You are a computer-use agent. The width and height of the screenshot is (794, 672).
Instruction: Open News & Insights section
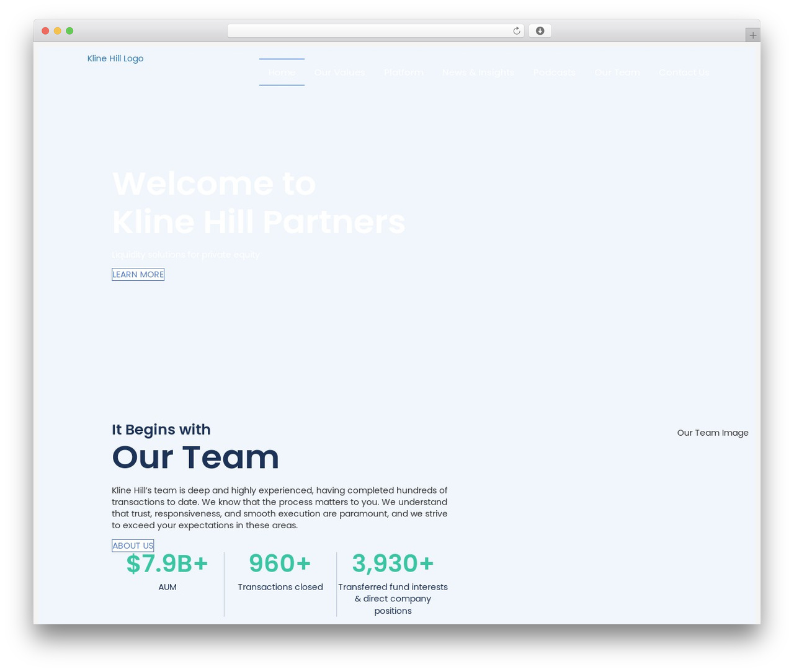(478, 73)
